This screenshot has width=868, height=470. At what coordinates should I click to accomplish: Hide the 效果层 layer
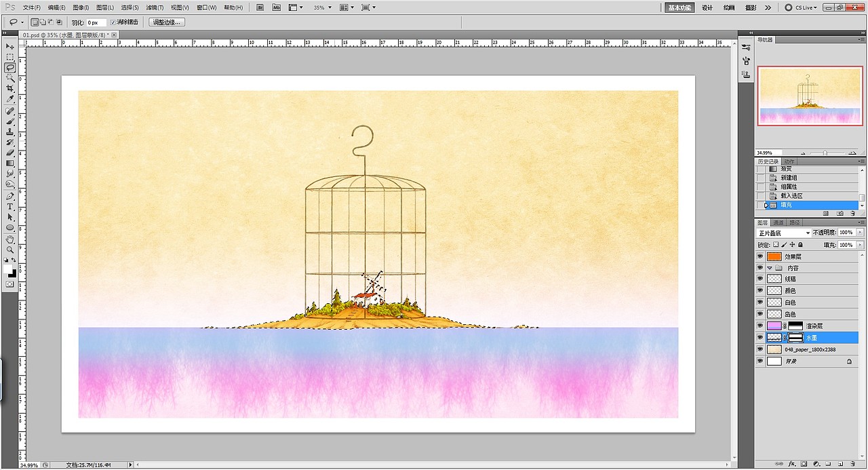click(x=759, y=257)
